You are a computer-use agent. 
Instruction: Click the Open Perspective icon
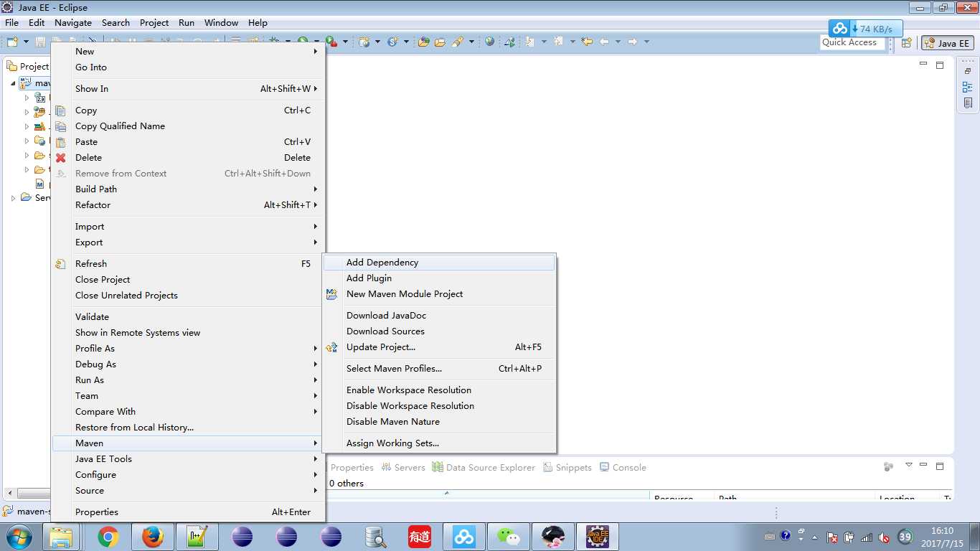tap(906, 43)
